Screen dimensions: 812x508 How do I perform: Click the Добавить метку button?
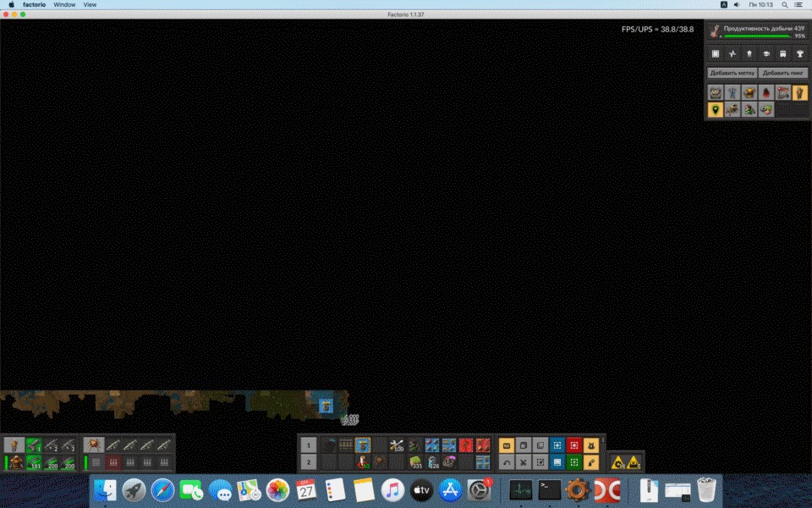point(732,73)
